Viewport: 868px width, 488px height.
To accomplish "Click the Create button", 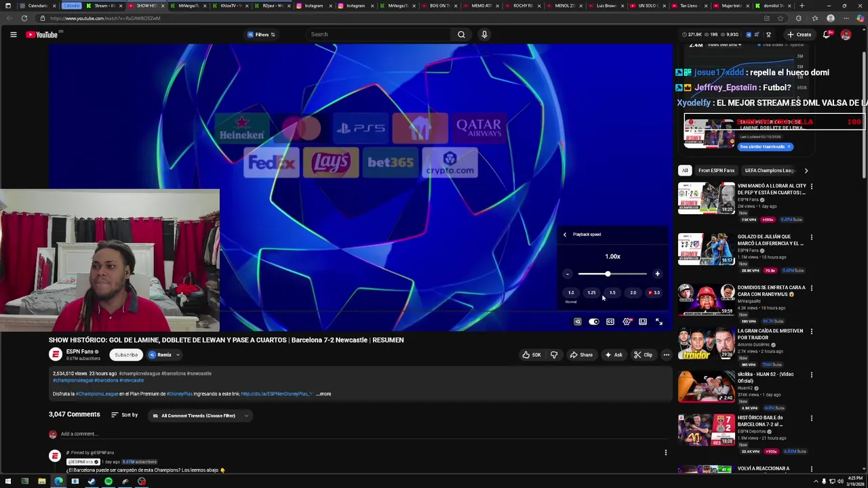I will click(800, 35).
